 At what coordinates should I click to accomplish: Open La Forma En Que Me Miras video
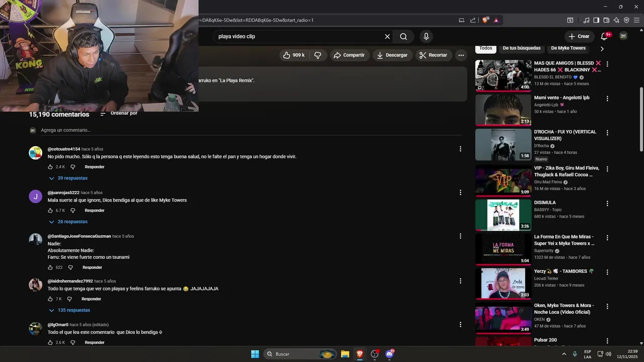503,249
